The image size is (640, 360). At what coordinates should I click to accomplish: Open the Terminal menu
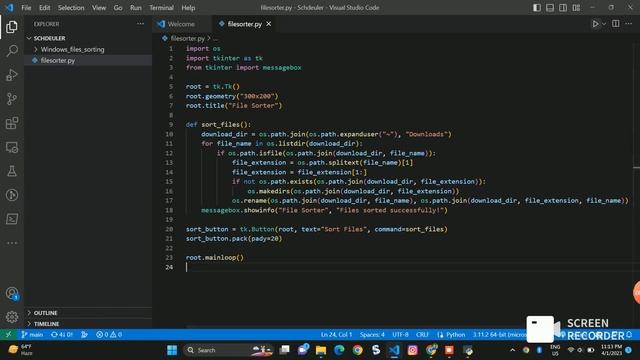click(161, 8)
